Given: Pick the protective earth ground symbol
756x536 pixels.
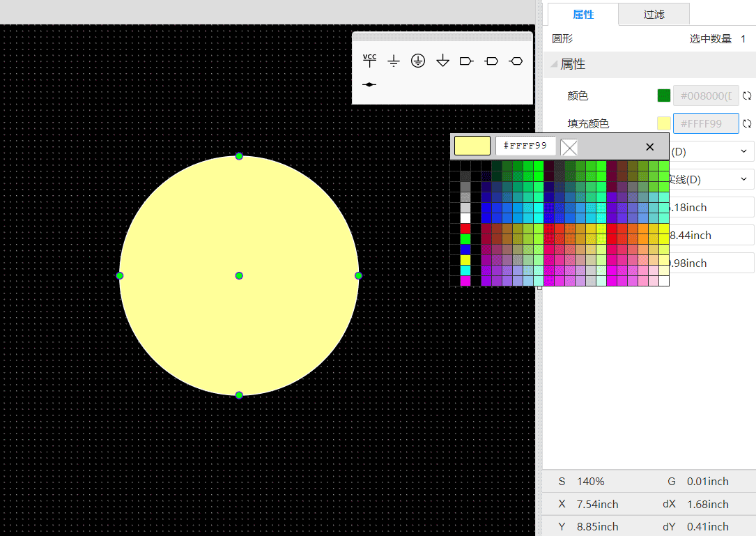Looking at the screenshot, I should click(418, 61).
